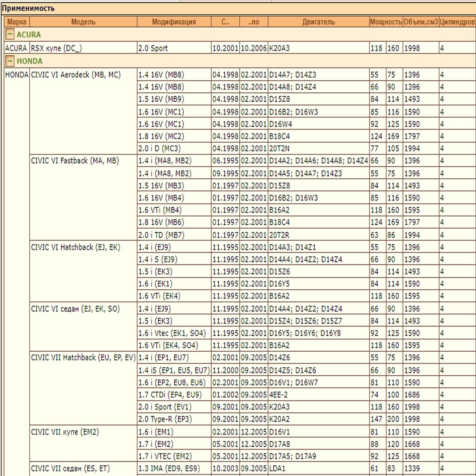This screenshot has width=476, height=476.
Task: Select the RSX купе (DC_) model cell
Action: 57,48
